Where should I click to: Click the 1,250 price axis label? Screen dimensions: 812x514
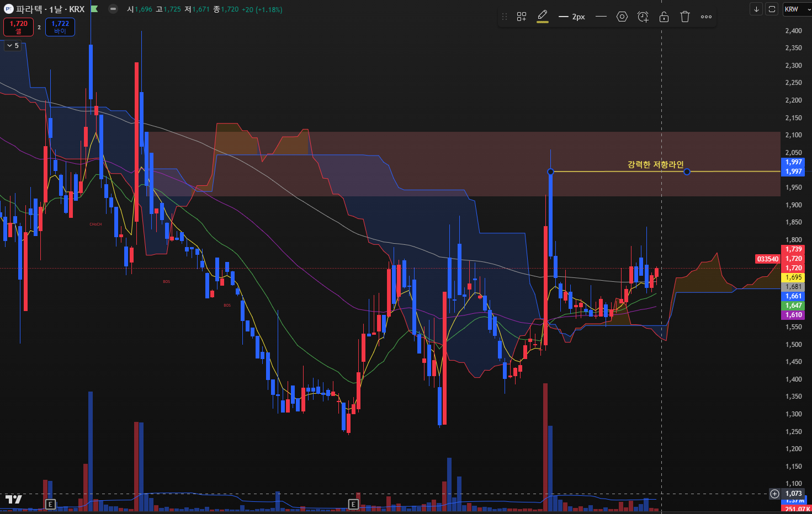pyautogui.click(x=793, y=432)
